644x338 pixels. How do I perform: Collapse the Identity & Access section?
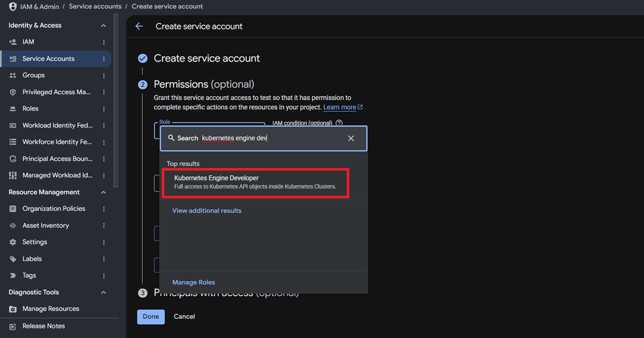[x=103, y=26]
